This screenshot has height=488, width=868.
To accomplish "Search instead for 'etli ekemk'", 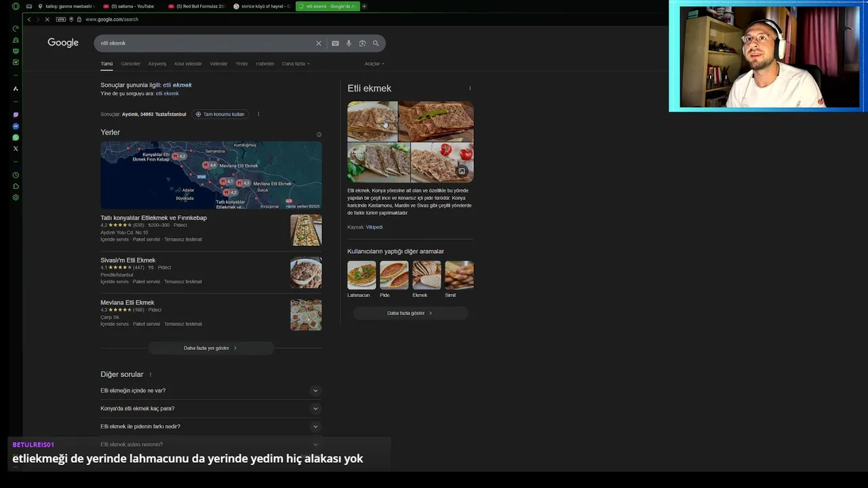I will tap(167, 94).
